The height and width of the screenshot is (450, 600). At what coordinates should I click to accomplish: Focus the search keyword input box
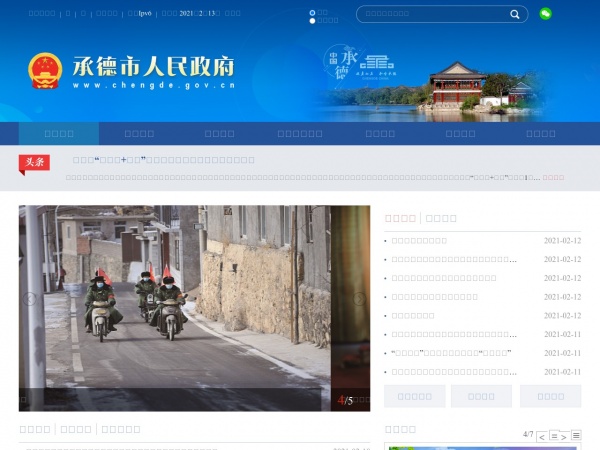434,14
